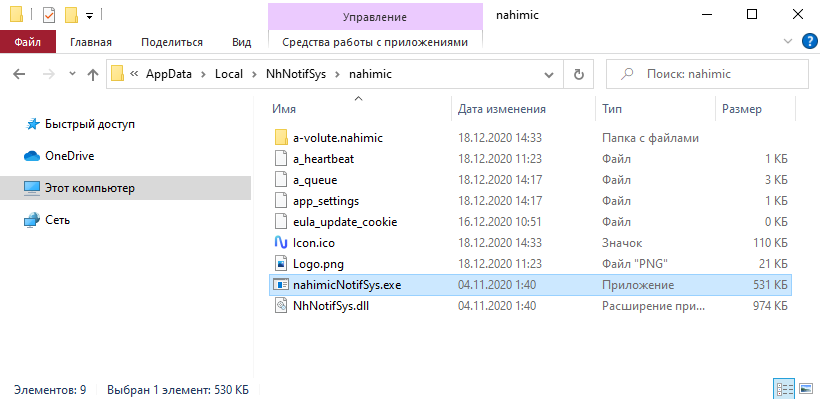Switch to large thumbnails view in status bar
Image resolution: width=820 pixels, height=399 pixels.
(806, 389)
